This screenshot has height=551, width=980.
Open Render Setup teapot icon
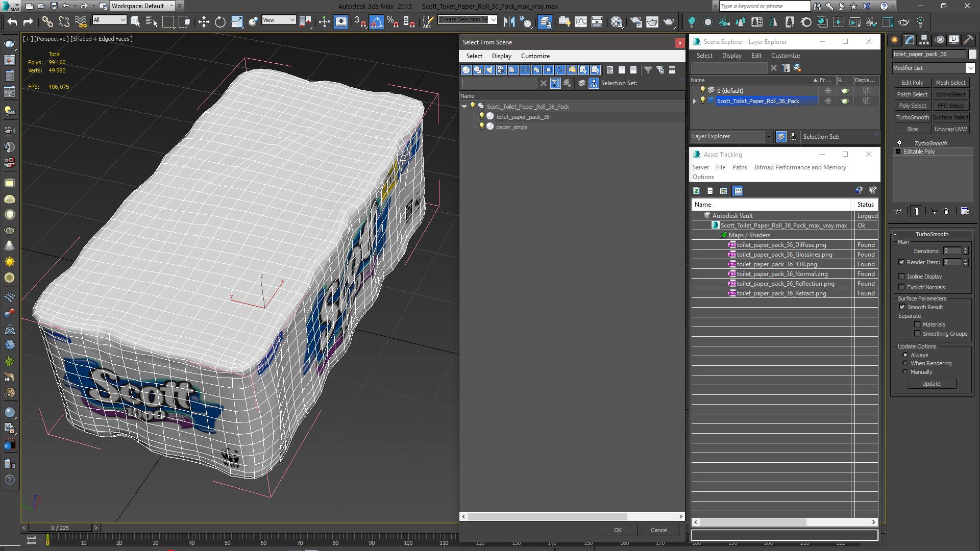636,21
